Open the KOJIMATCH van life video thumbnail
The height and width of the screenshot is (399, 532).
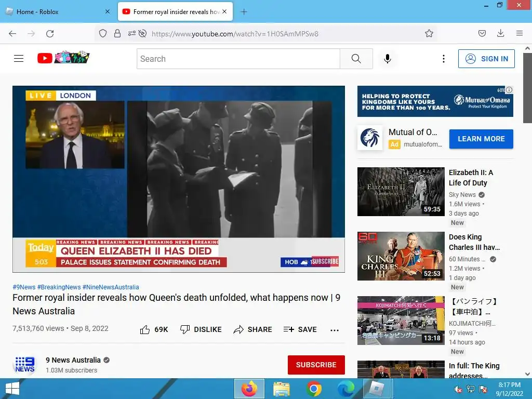(401, 321)
